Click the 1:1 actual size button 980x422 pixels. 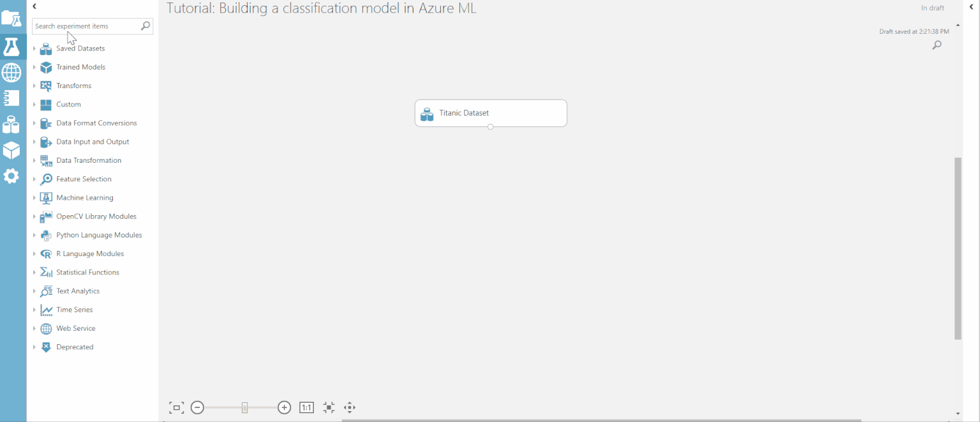307,407
